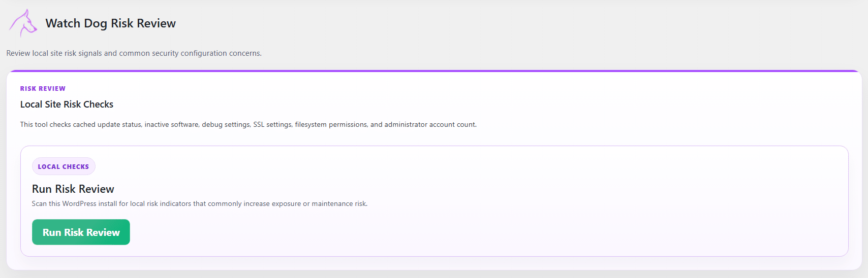Click the Run Risk Review card heading
Image resolution: width=868 pixels, height=278 pixels.
[73, 189]
